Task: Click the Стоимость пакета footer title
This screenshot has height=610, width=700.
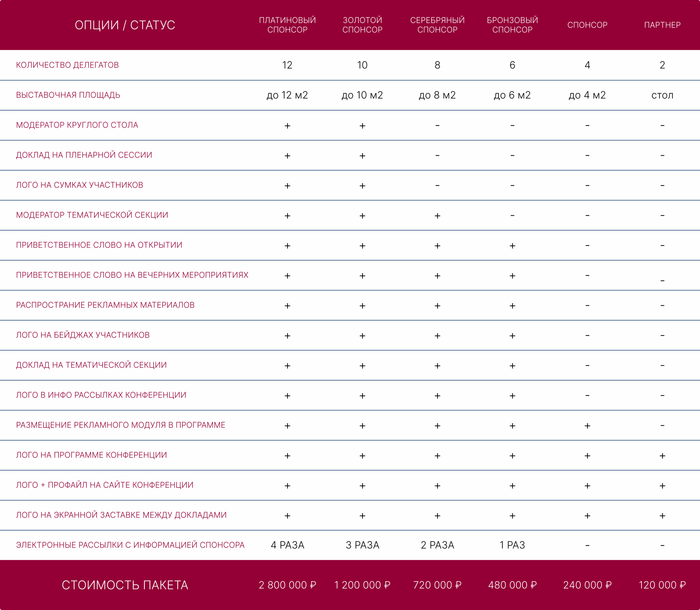Action: coord(125,585)
